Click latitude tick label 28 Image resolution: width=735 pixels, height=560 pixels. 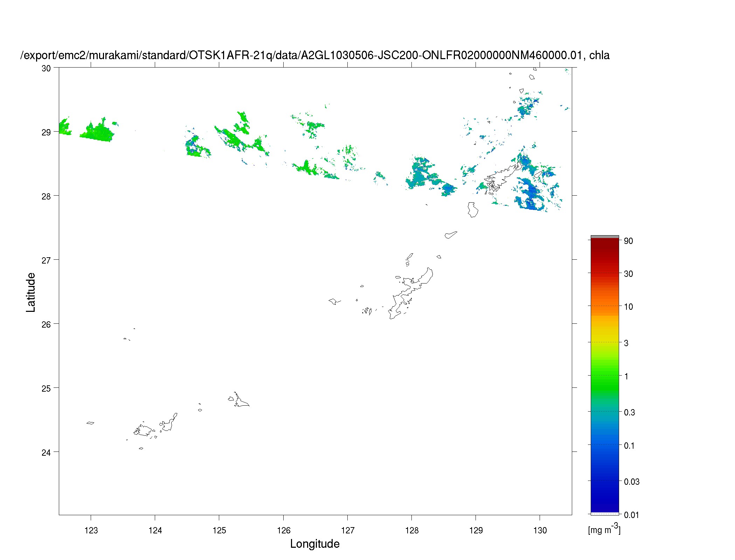(46, 196)
